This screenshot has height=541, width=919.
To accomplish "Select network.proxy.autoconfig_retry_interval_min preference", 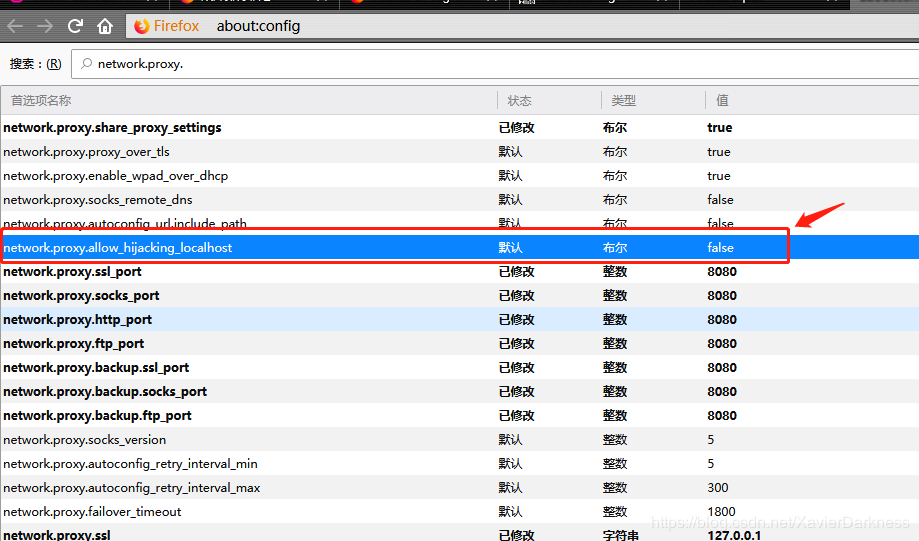I will (x=460, y=464).
